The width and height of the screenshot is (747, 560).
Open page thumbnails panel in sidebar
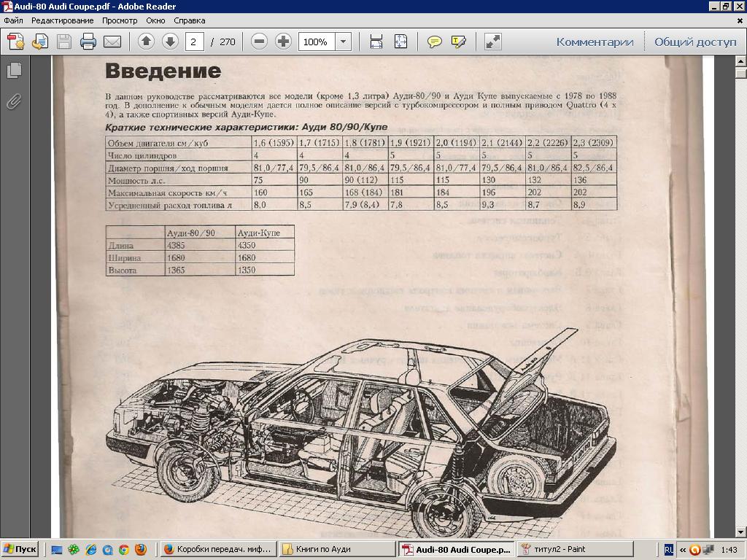point(14,71)
